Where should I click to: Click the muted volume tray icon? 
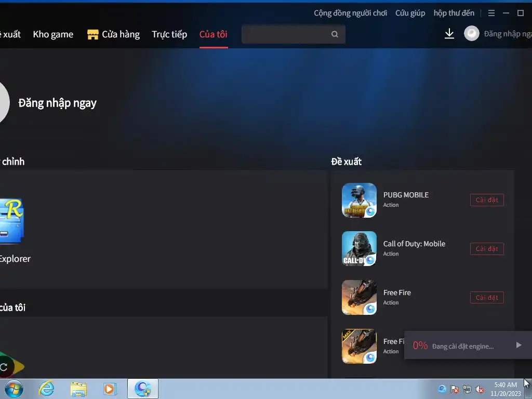click(480, 389)
